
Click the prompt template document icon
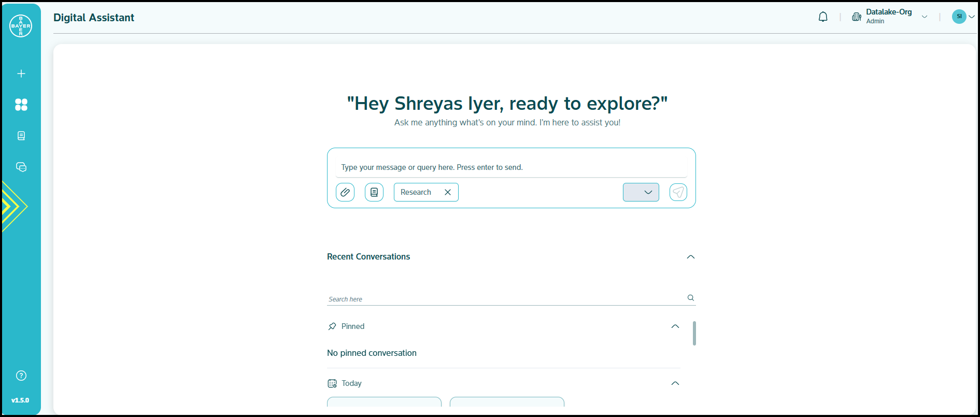pos(374,192)
